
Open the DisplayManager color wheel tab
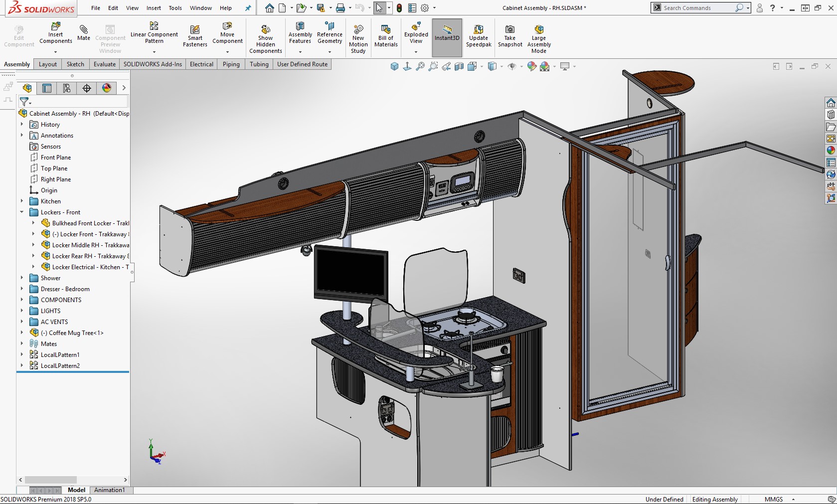(107, 88)
